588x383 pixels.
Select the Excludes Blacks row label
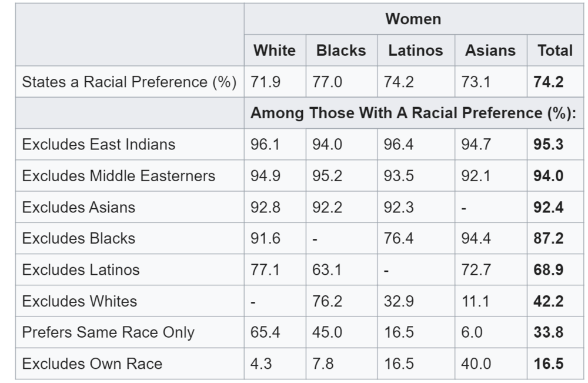(x=78, y=238)
